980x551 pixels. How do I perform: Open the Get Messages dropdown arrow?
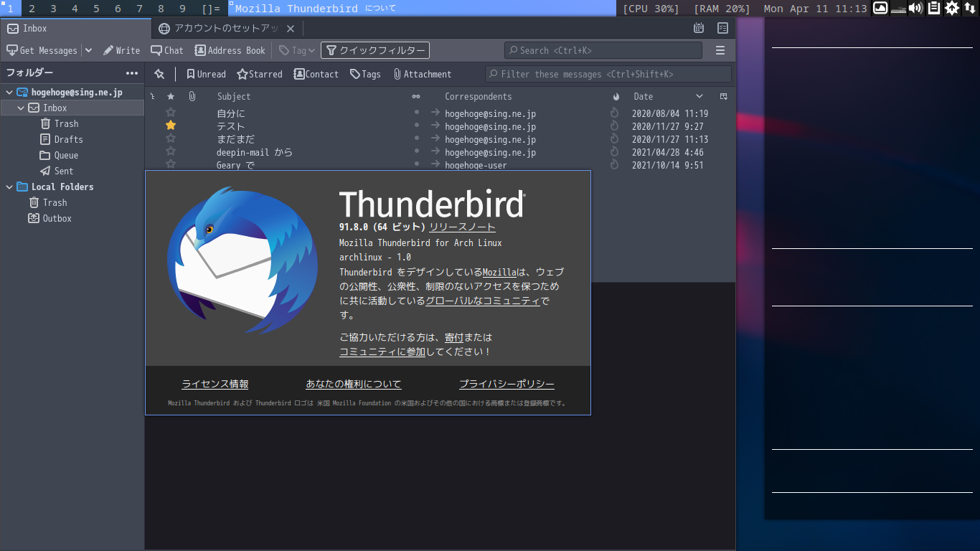pos(88,50)
